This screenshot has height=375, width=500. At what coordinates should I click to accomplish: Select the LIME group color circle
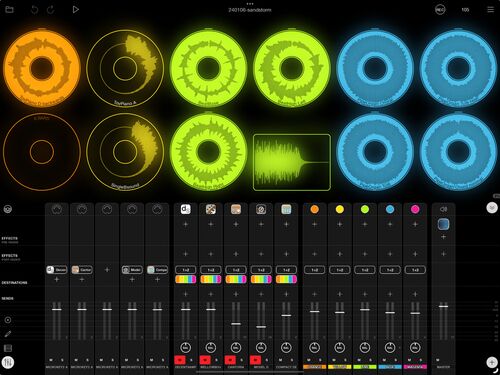tap(365, 209)
